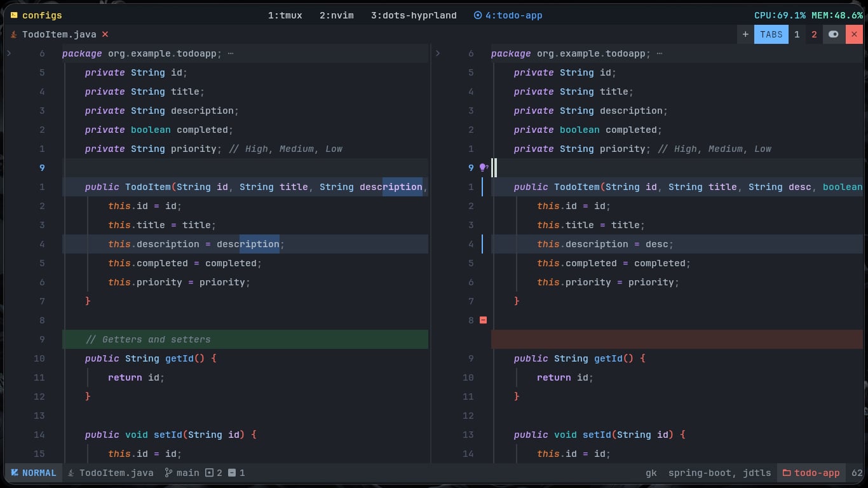Toggle the theme switch in the tabline
The width and height of the screenshot is (868, 488).
click(834, 34)
